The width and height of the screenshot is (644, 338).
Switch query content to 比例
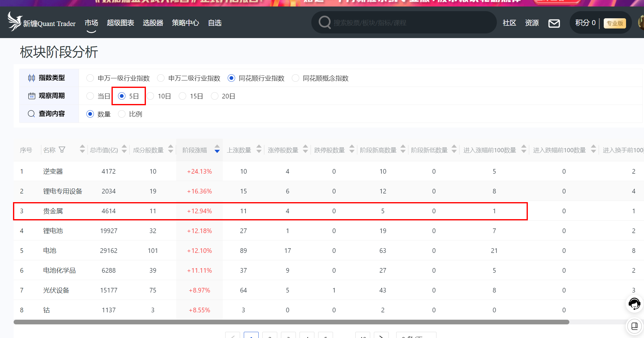(122, 114)
